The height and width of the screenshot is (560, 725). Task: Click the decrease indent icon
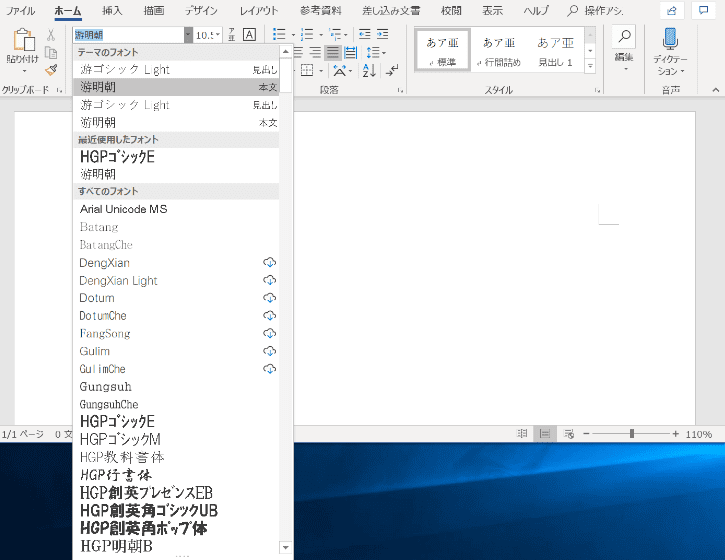click(x=365, y=34)
